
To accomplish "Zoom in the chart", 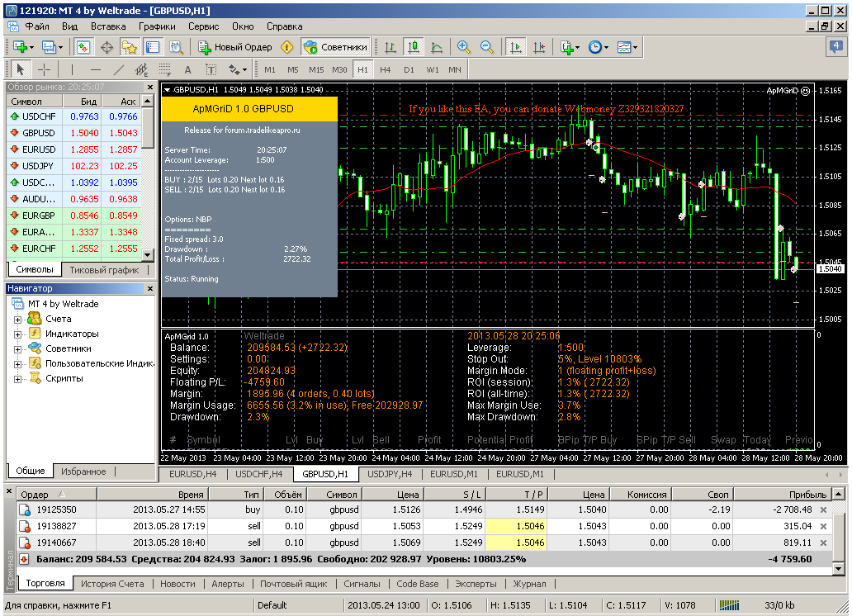I will tap(463, 47).
